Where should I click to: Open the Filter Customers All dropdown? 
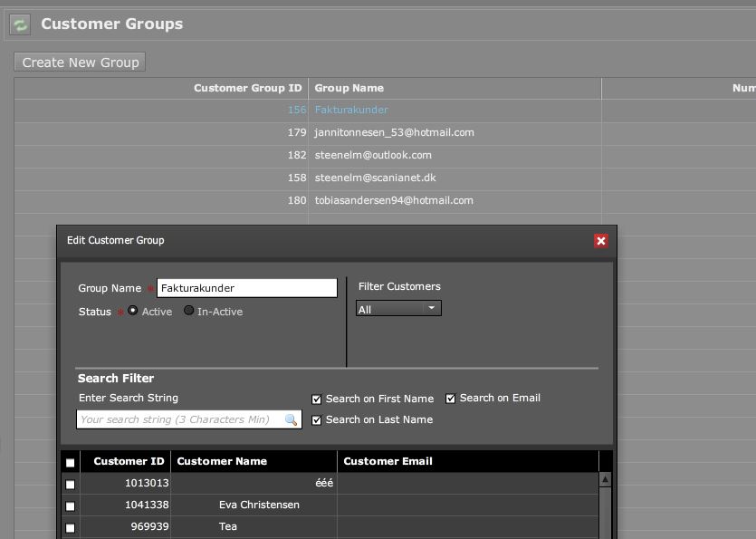pyautogui.click(x=398, y=309)
